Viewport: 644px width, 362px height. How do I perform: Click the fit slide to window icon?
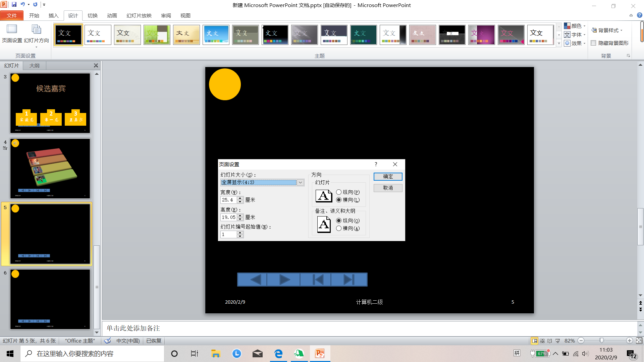click(639, 341)
